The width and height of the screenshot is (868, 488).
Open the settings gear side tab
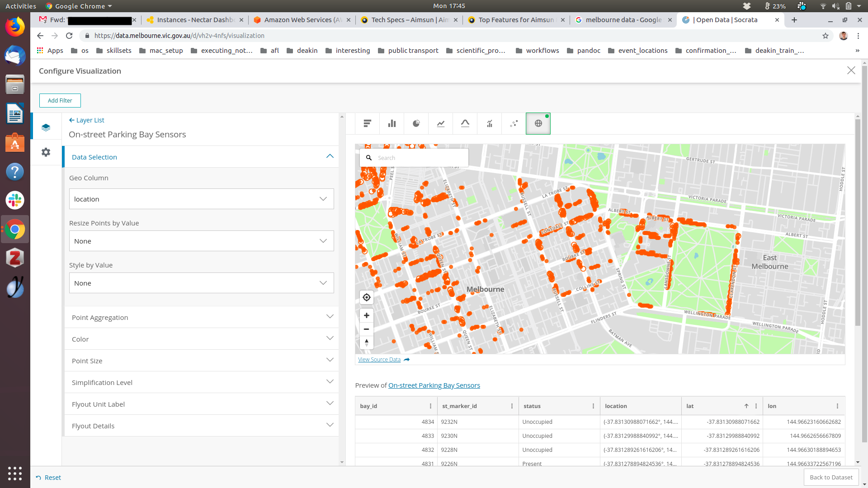pos(46,152)
